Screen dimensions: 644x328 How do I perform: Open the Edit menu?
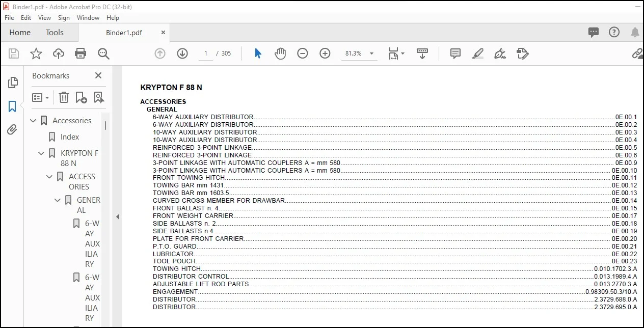pyautogui.click(x=26, y=17)
